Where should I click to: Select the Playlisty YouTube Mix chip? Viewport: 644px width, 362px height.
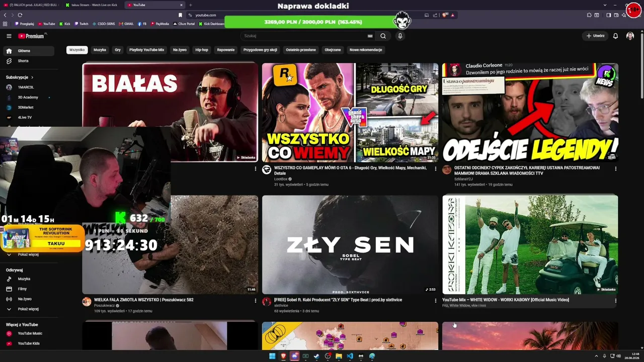[146, 50]
